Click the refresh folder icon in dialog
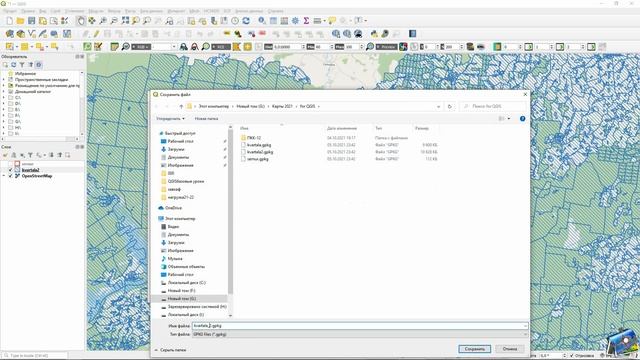The height and width of the screenshot is (360, 640). [x=449, y=107]
